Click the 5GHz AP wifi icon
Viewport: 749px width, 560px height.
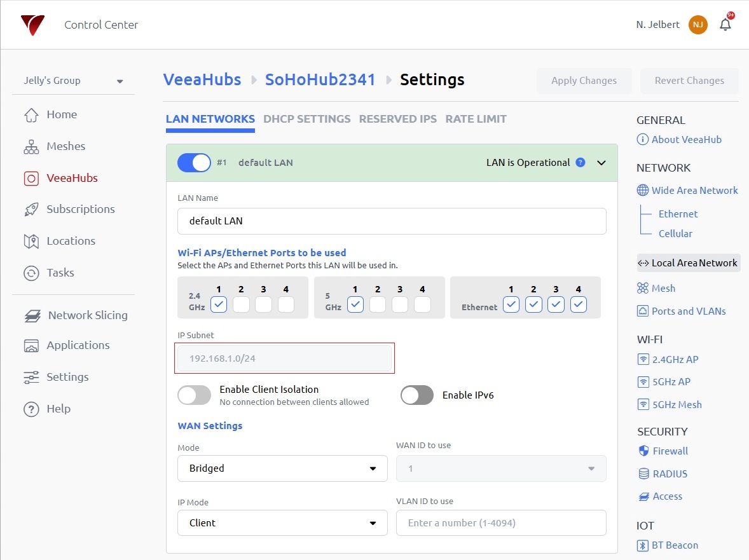click(643, 382)
